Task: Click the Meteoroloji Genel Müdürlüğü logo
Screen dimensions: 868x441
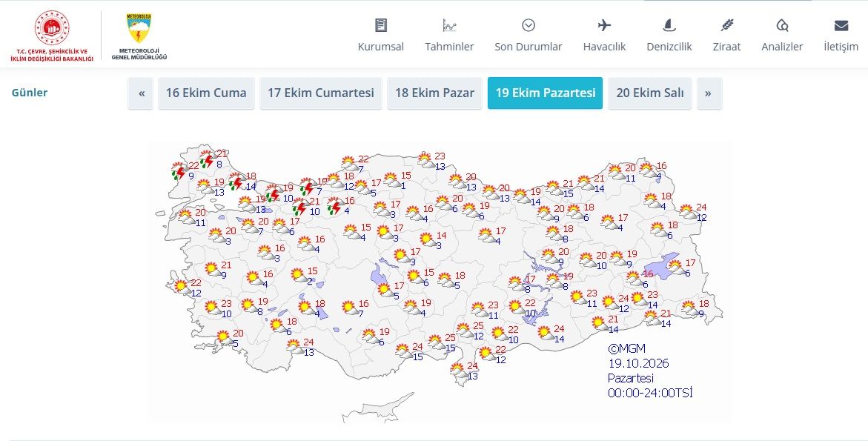Action: (x=139, y=36)
